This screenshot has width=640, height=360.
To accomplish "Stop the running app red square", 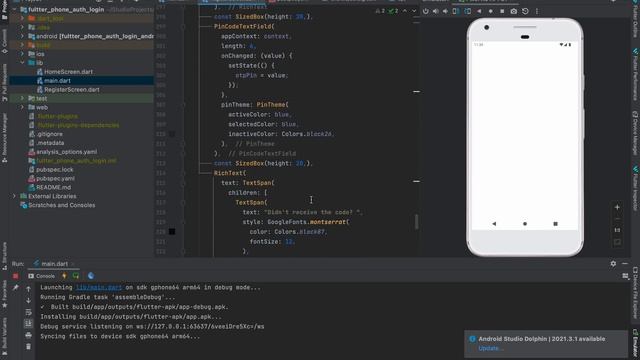I will point(16,276).
